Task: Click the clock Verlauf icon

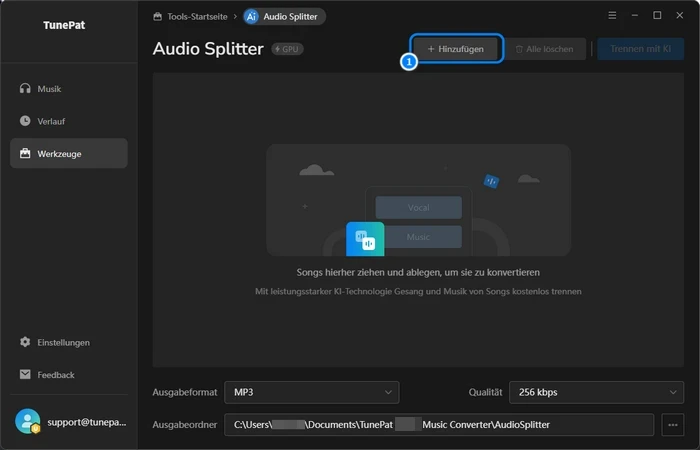Action: [x=25, y=121]
